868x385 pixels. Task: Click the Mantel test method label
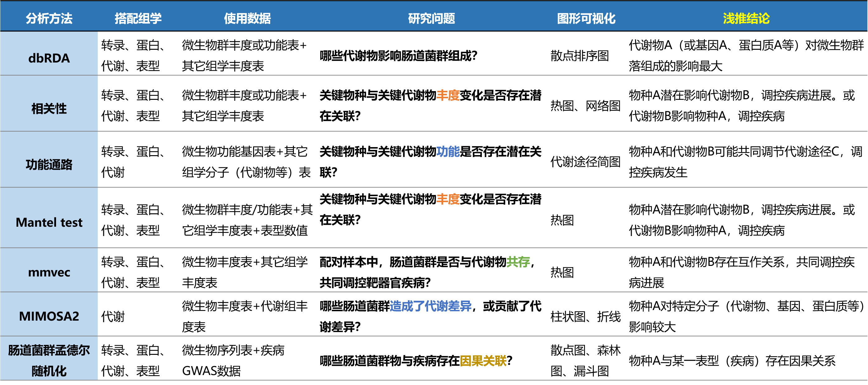pos(50,222)
